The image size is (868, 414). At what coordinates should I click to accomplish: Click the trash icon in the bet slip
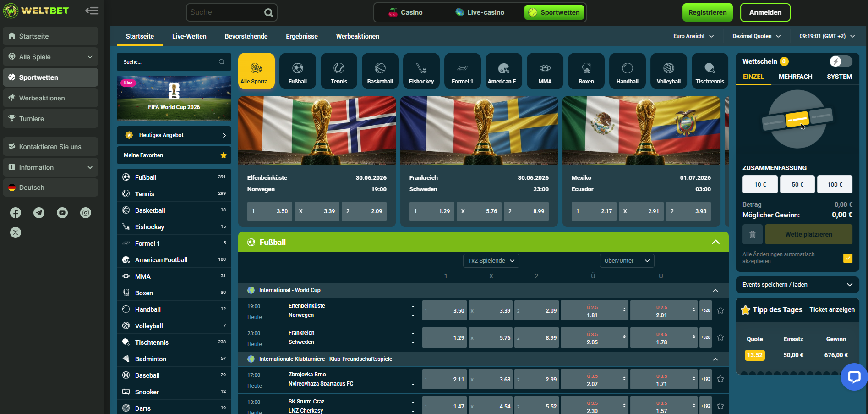753,234
